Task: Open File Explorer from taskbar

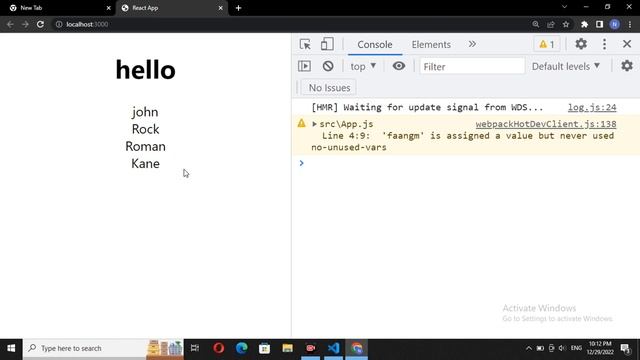Action: coord(287,348)
